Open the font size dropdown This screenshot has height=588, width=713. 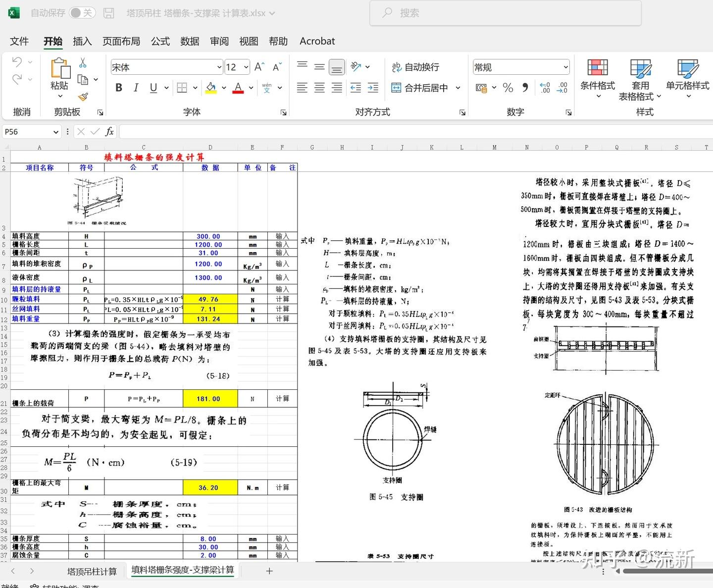[246, 66]
